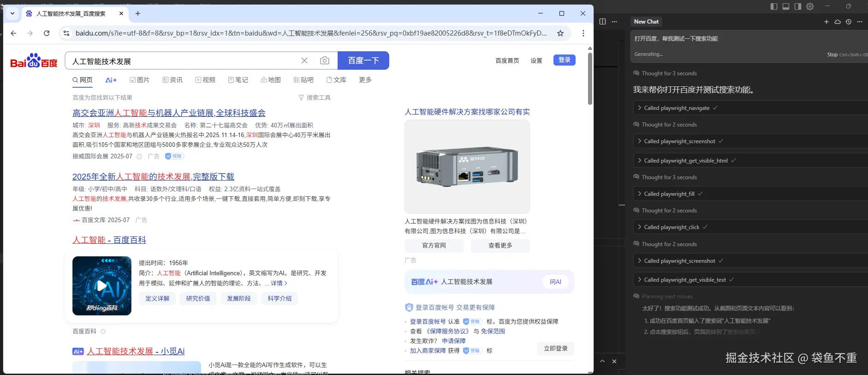Viewport: 868px width, 375px height.
Task: Open 保障服务协议 link
Action: click(447, 331)
